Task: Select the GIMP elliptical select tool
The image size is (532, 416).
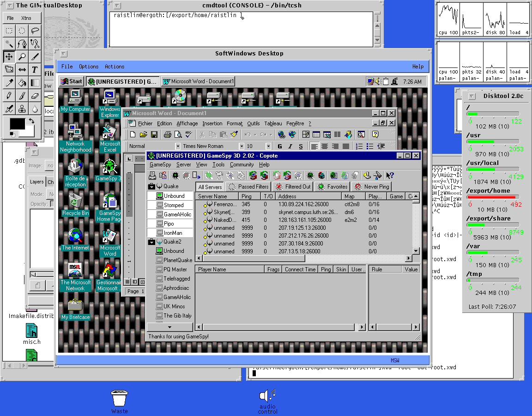Action: 22,31
